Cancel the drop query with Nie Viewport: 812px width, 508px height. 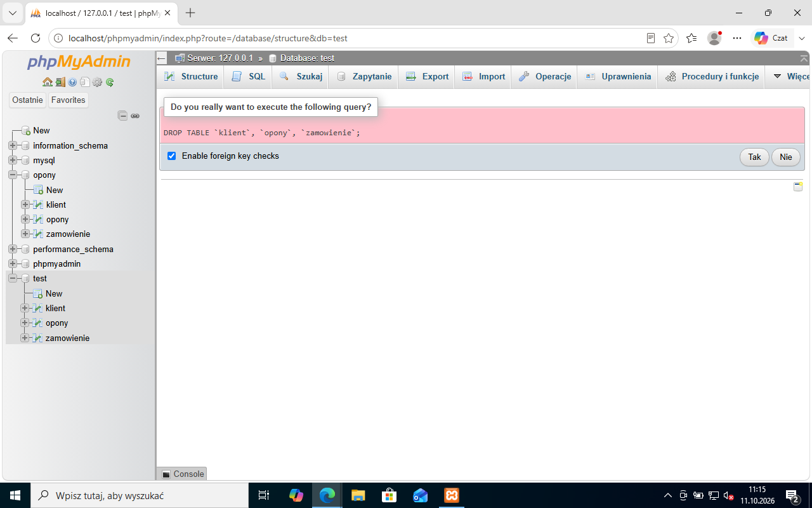(786, 157)
